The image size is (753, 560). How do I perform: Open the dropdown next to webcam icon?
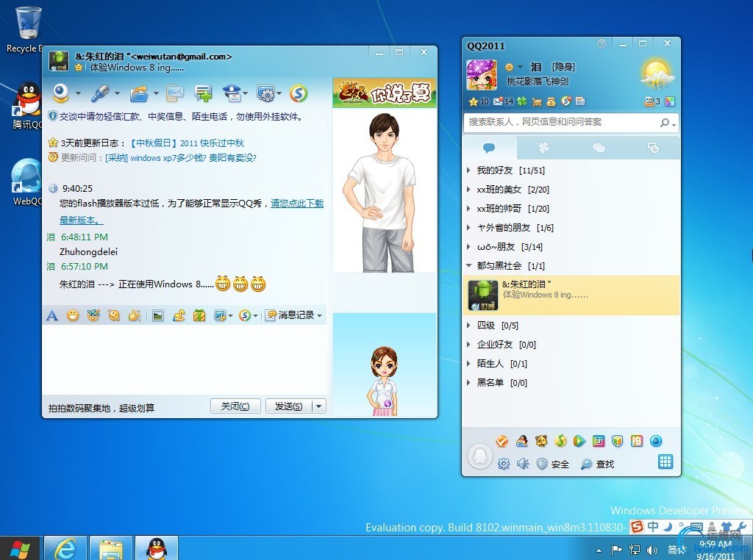point(78,93)
